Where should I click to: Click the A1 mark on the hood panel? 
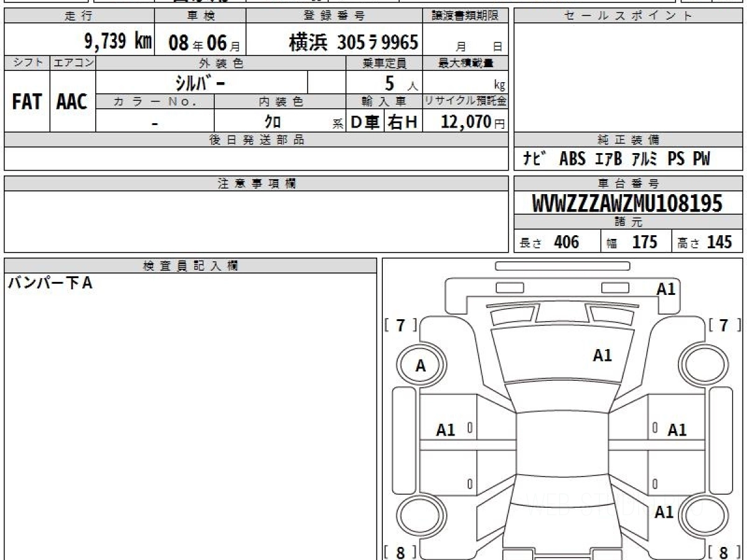602,355
